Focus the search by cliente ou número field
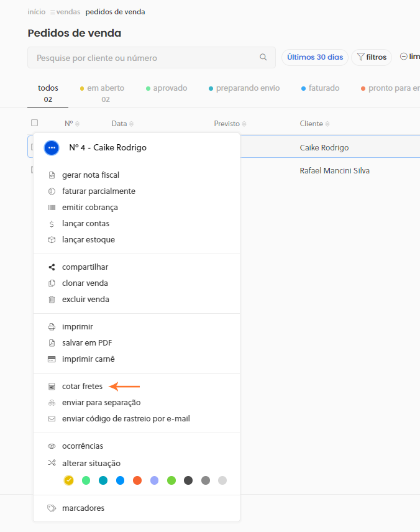This screenshot has width=420, height=532. click(143, 58)
